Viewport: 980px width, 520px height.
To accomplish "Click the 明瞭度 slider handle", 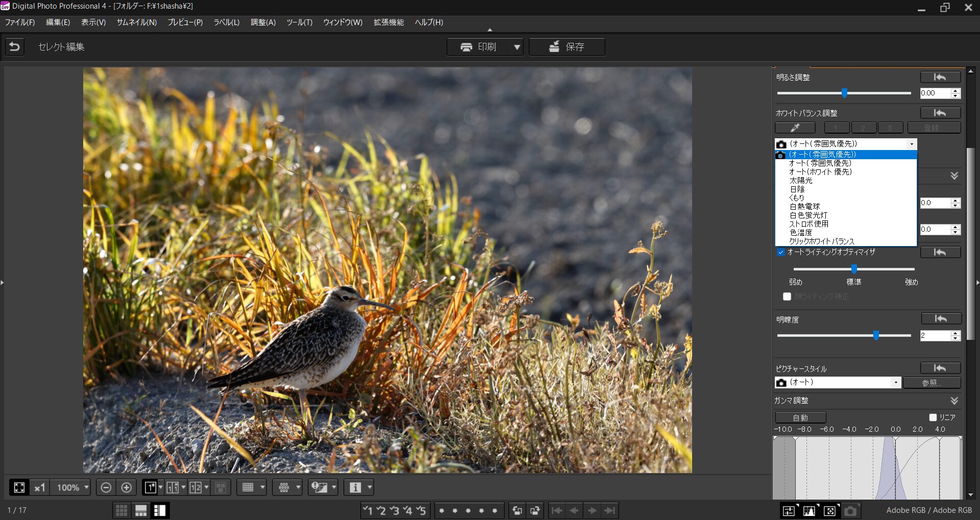I will (876, 335).
